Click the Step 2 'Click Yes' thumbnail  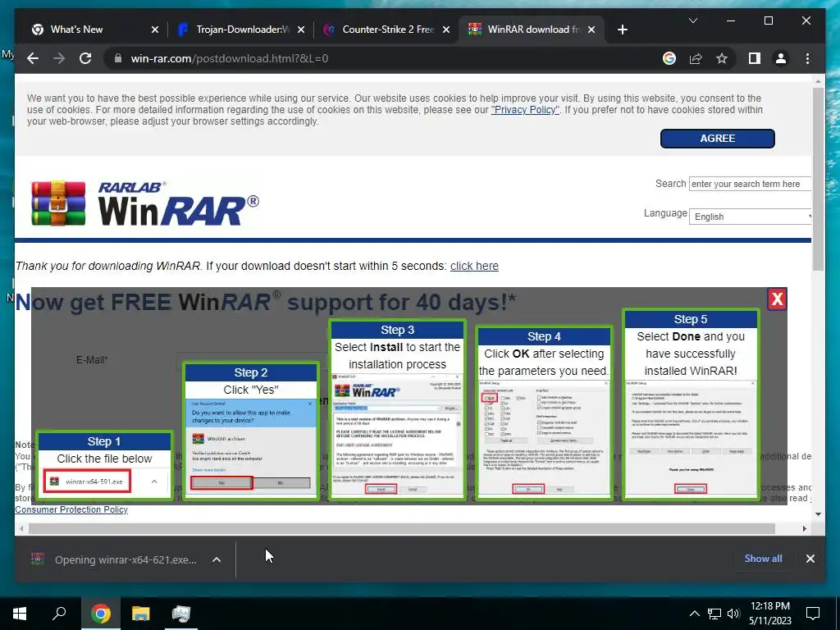click(x=251, y=431)
